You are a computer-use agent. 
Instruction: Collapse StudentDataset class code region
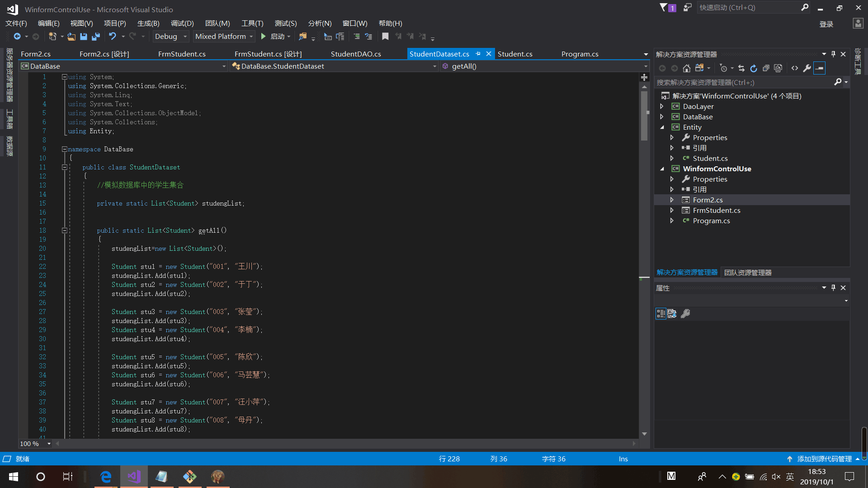click(65, 167)
